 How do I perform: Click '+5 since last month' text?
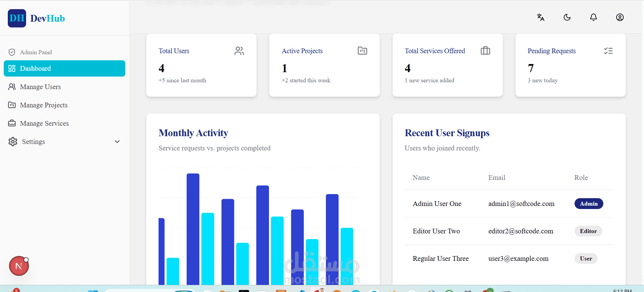click(182, 80)
